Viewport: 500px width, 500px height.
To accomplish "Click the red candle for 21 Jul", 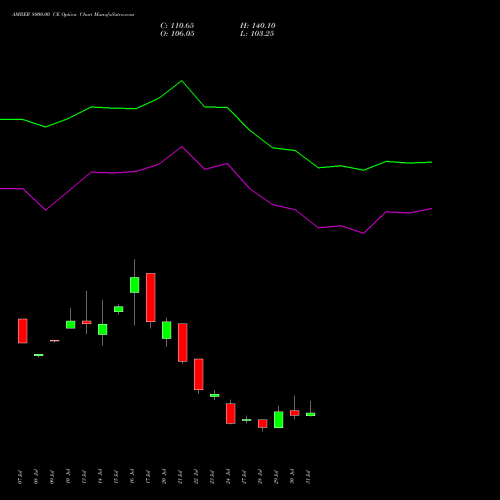I will [x=183, y=342].
